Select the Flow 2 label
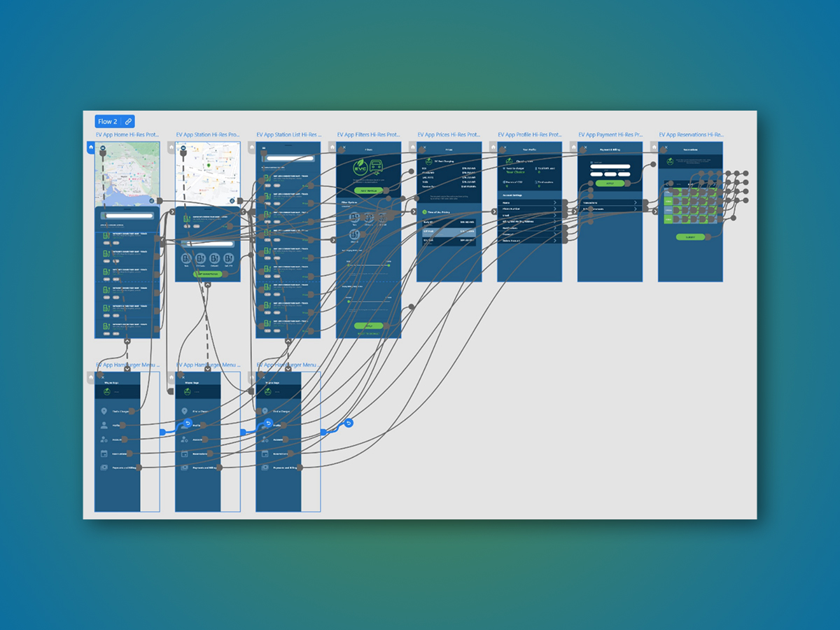The image size is (840, 630). pos(108,122)
